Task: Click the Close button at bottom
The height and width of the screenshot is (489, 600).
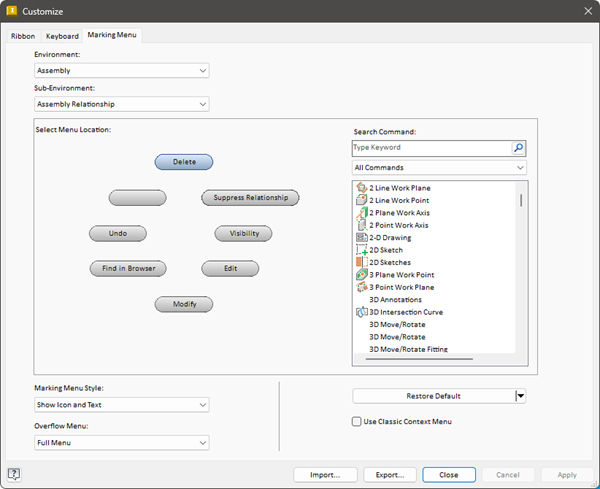Action: pyautogui.click(x=449, y=474)
